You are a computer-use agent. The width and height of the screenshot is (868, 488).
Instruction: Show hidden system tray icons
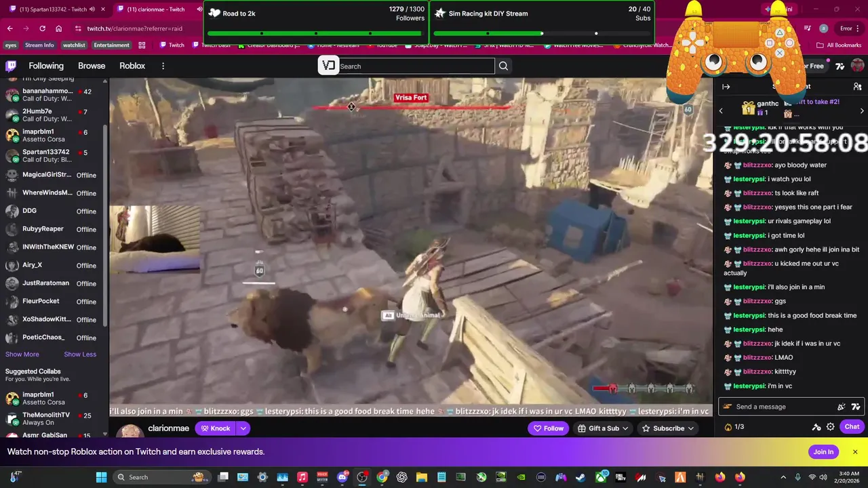[783, 477]
